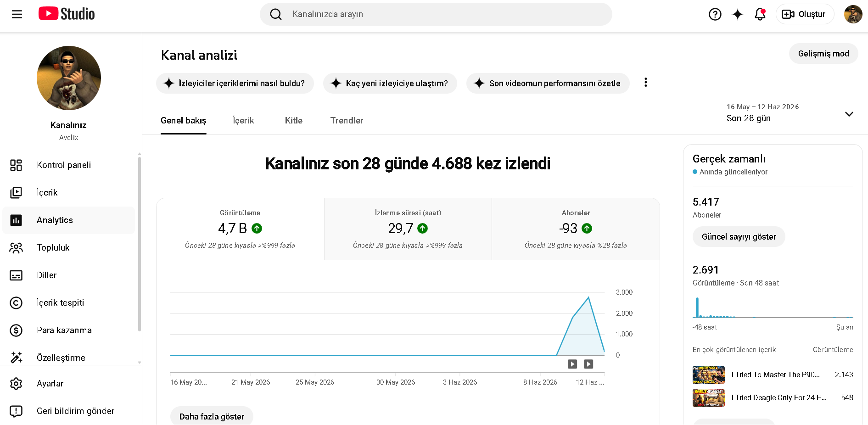The height and width of the screenshot is (425, 868).
Task: Click the green arrow beside 4,7 B
Action: pos(257,228)
